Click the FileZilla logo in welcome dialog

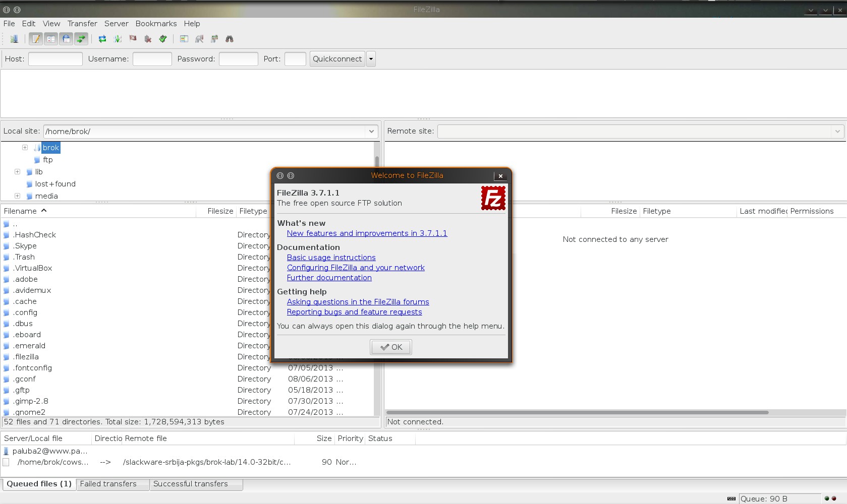(x=493, y=198)
